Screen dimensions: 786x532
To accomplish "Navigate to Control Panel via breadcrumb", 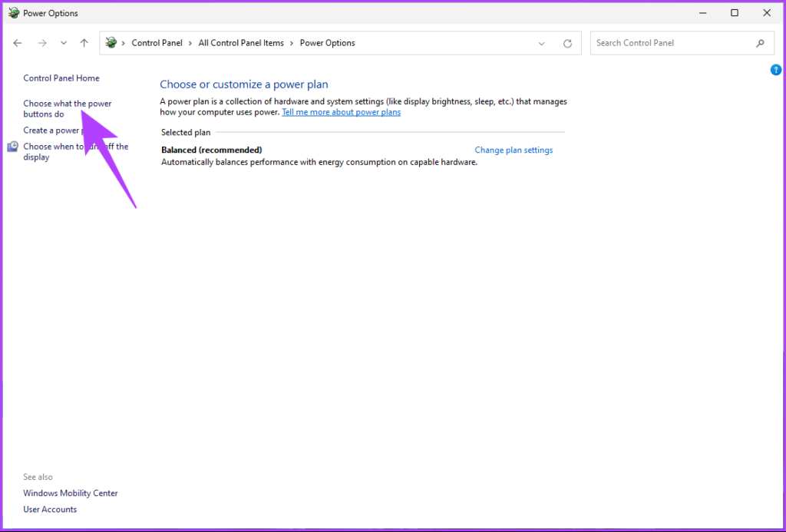I will (x=157, y=43).
